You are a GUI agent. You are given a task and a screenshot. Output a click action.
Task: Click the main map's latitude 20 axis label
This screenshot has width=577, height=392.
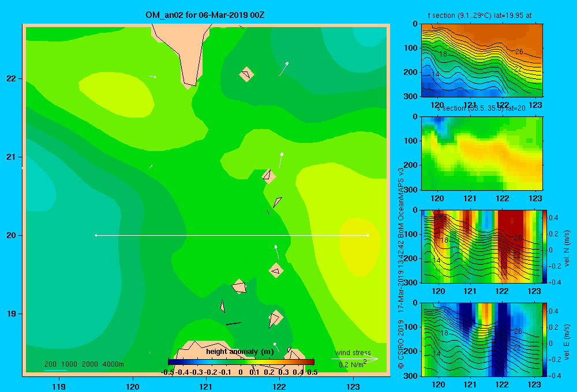tap(12, 235)
